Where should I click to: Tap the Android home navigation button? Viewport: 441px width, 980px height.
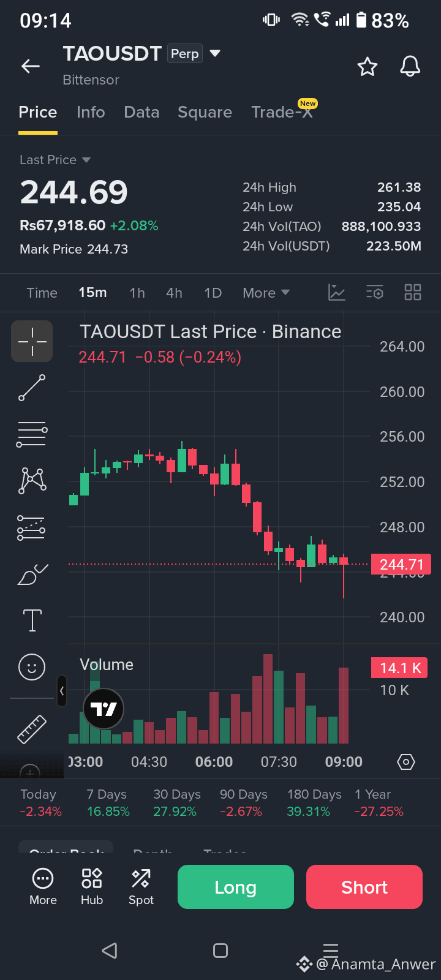point(221,951)
